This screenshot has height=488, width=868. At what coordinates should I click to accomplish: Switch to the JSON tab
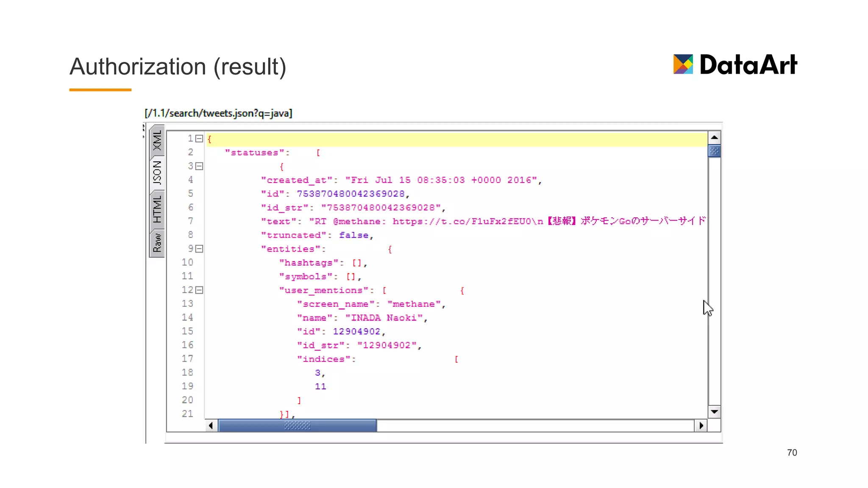click(x=157, y=174)
